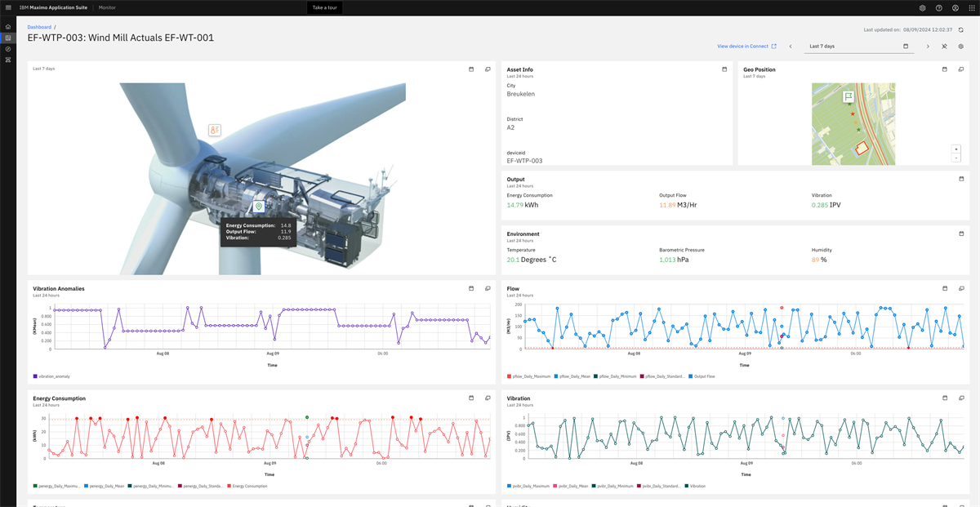The image size is (980, 507).
Task: Click the flag marker on the map
Action: click(x=849, y=96)
